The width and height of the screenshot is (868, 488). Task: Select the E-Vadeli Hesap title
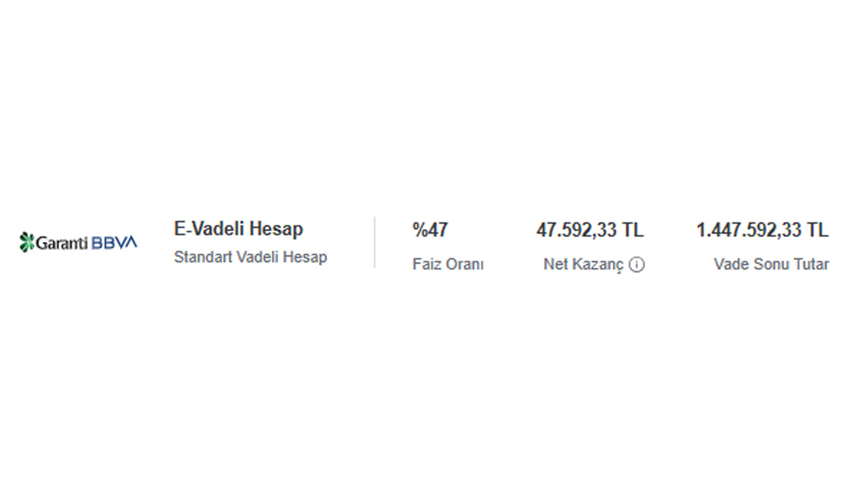point(239,229)
